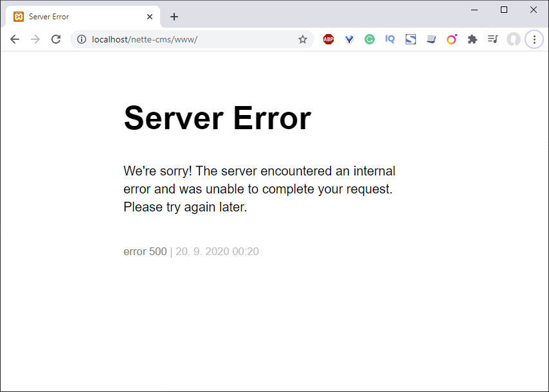Viewport: 549px width, 392px height.
Task: Click the XAMPP favicon on the tab
Action: pos(17,16)
